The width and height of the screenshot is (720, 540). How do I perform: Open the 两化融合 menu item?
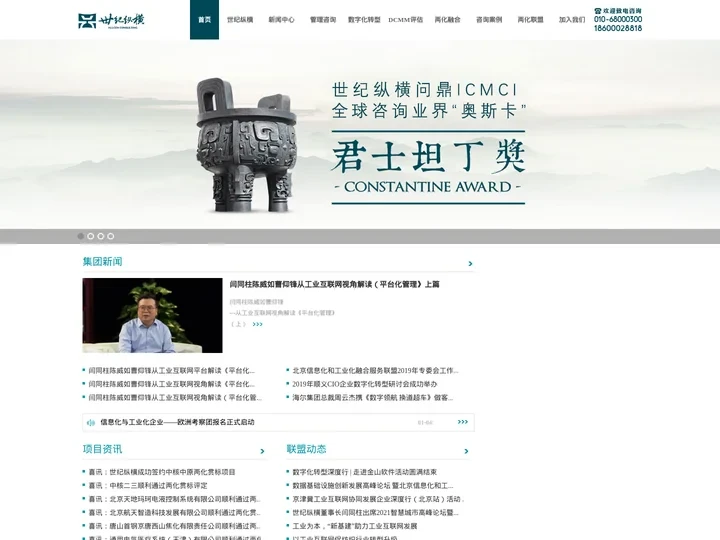pos(447,20)
